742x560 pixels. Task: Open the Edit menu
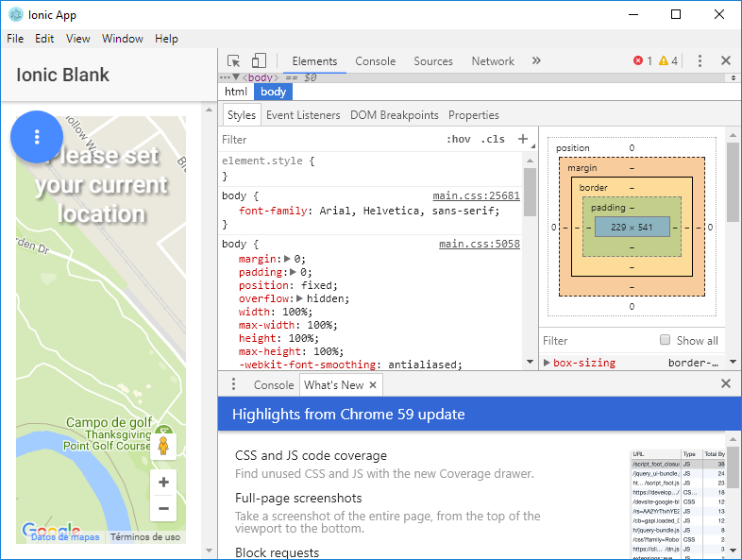[x=44, y=39]
